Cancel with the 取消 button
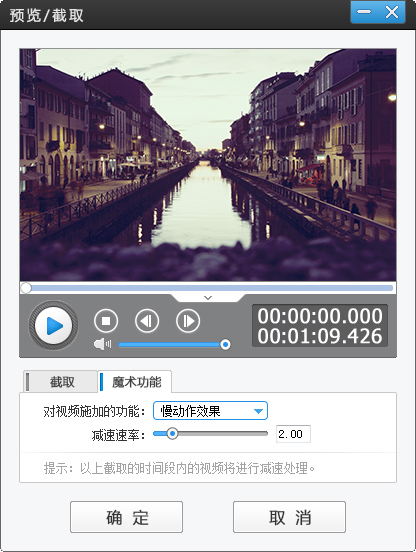The image size is (416, 552). click(289, 517)
